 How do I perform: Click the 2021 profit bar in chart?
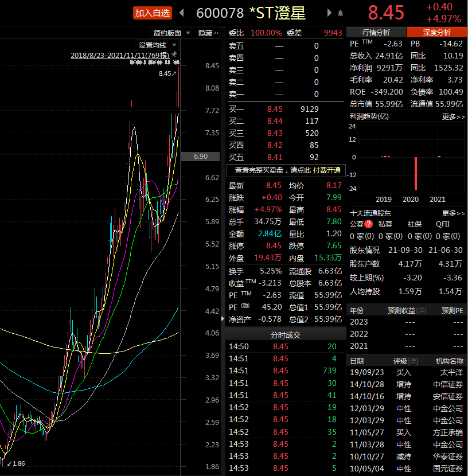[x=439, y=157]
